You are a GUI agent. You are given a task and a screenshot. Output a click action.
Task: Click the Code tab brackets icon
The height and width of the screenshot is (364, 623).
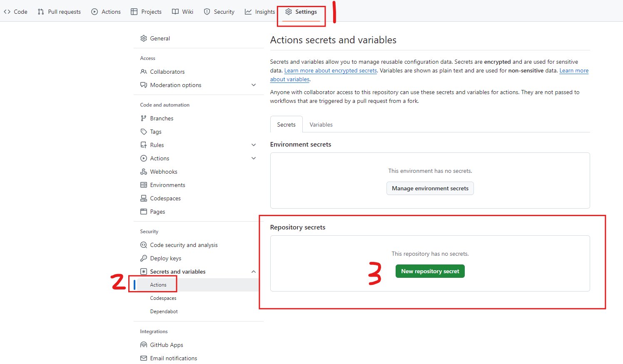(7, 12)
